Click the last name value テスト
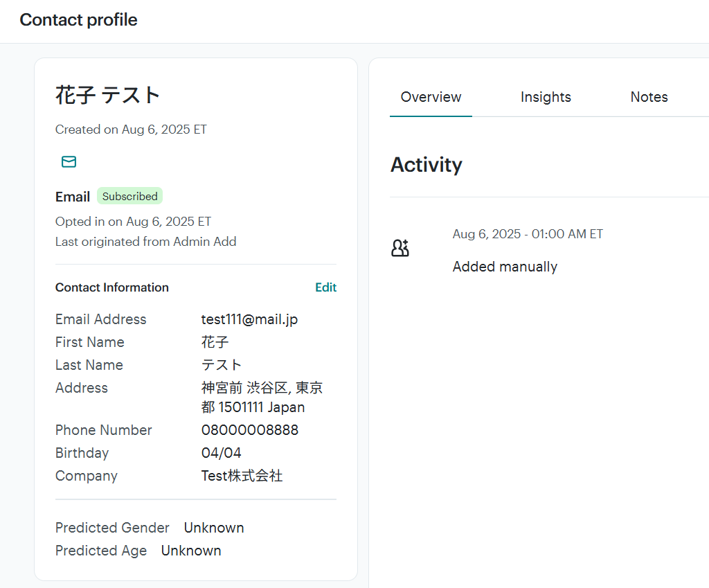This screenshot has height=588, width=709. 221,365
